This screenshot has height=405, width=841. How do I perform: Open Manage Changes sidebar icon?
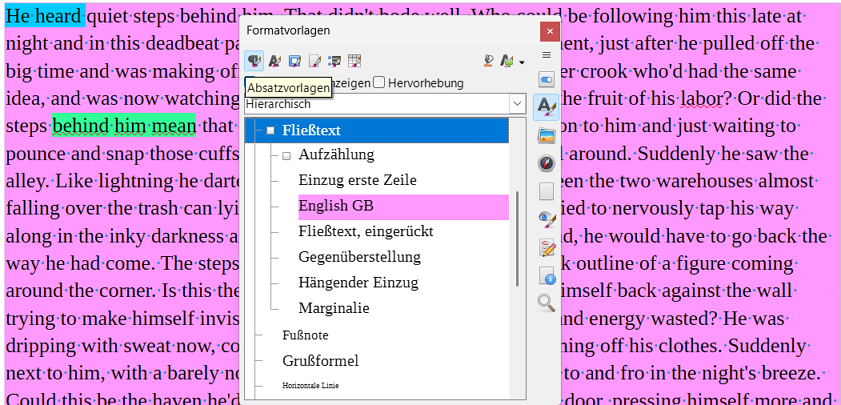point(546,248)
